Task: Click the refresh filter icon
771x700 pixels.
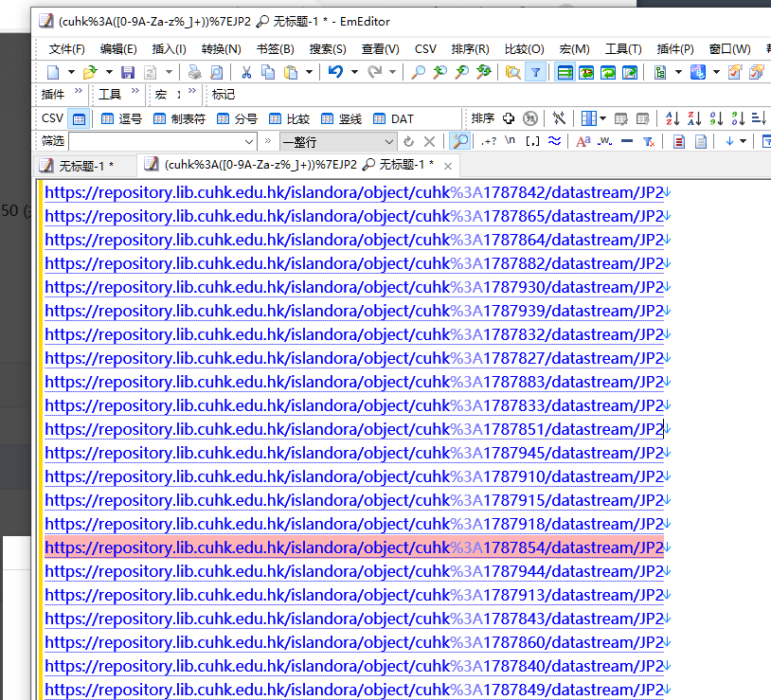Action: (x=408, y=142)
